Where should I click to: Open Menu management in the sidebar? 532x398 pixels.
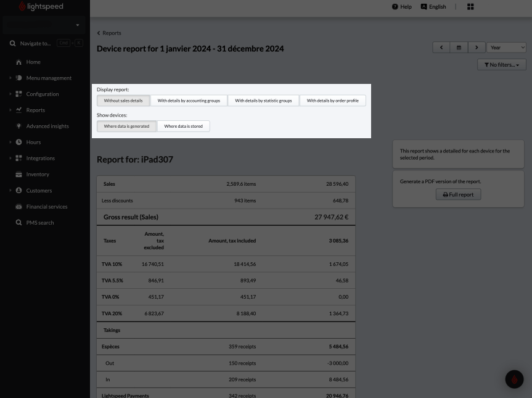(x=49, y=78)
